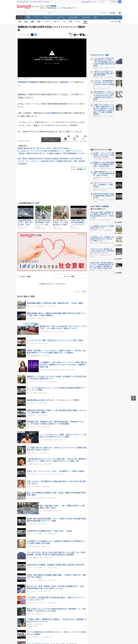This screenshot has height=644, width=138.
Task: Open the 名古屋市中区で交通事故が相次ぐ article
Action: (x=49, y=531)
